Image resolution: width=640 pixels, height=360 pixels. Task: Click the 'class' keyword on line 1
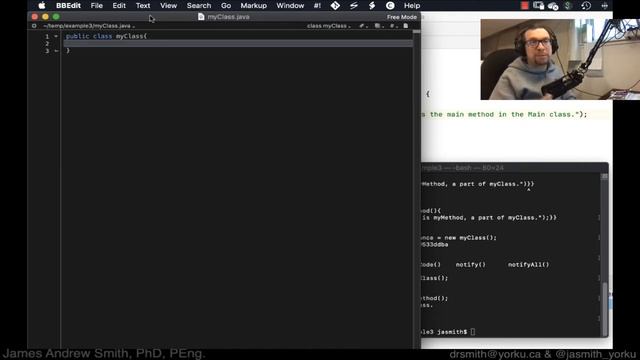pos(102,36)
